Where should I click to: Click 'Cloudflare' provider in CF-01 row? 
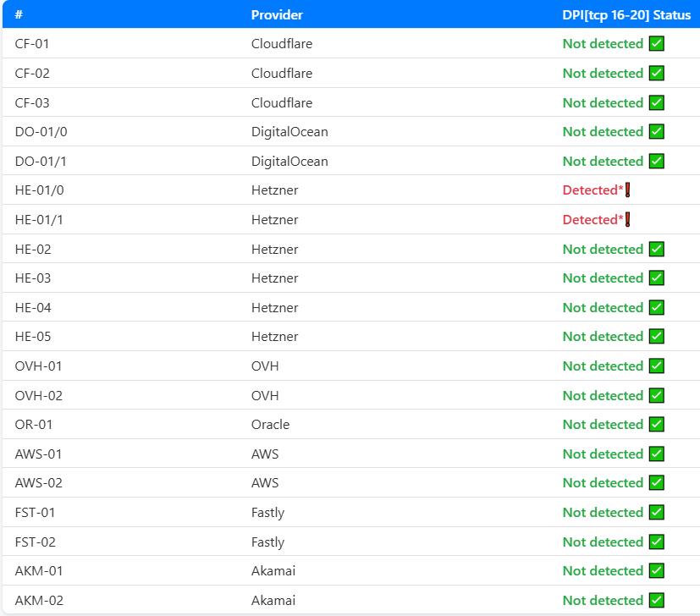click(x=282, y=44)
